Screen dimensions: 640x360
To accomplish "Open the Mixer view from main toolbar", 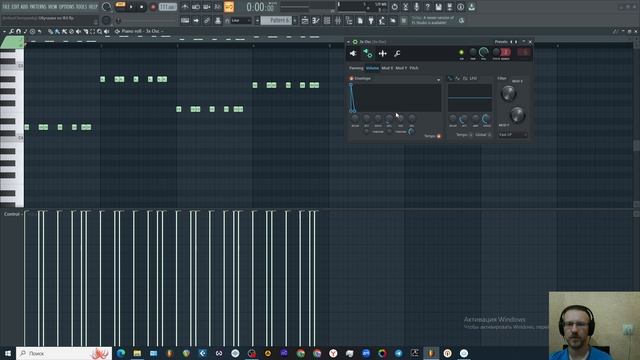I will (x=338, y=20).
